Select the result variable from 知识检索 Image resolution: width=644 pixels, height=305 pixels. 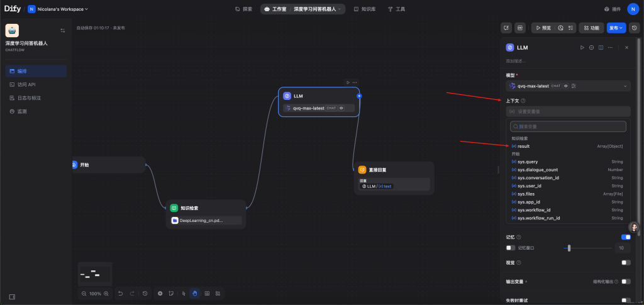point(523,146)
